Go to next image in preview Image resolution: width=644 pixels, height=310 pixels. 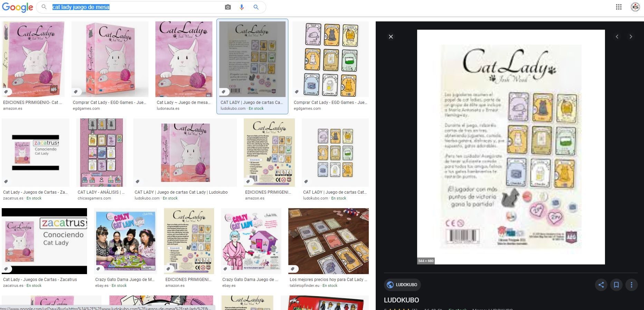click(x=631, y=37)
